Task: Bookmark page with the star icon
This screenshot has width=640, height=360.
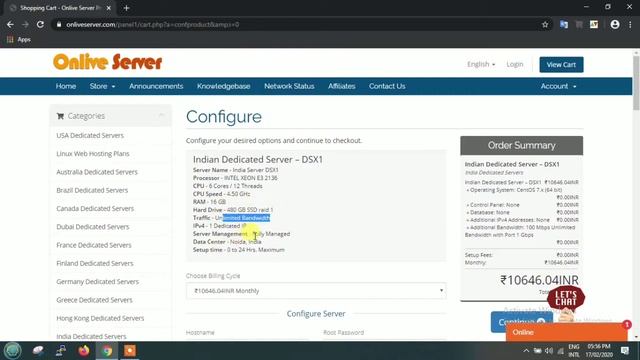Action: pos(545,24)
